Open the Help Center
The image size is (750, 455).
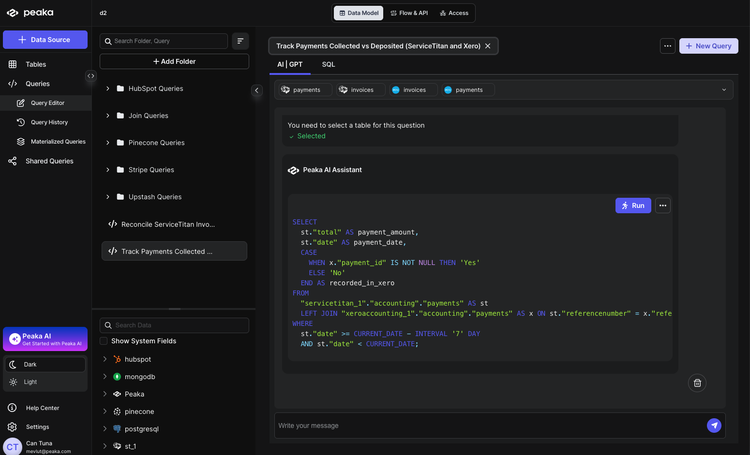click(44, 408)
